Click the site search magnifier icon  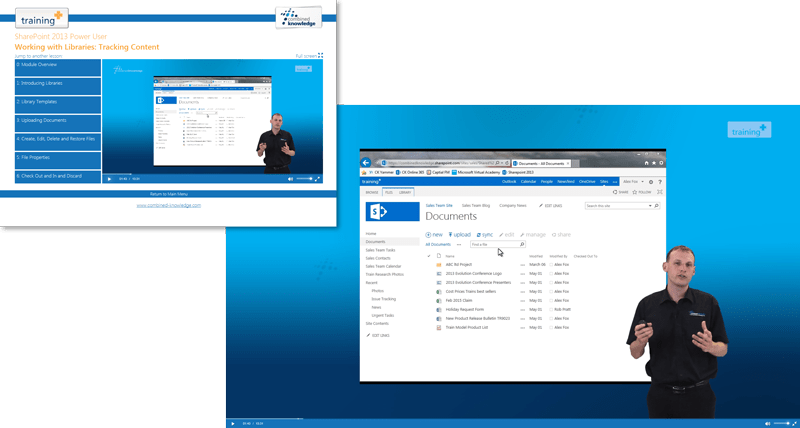[x=657, y=206]
